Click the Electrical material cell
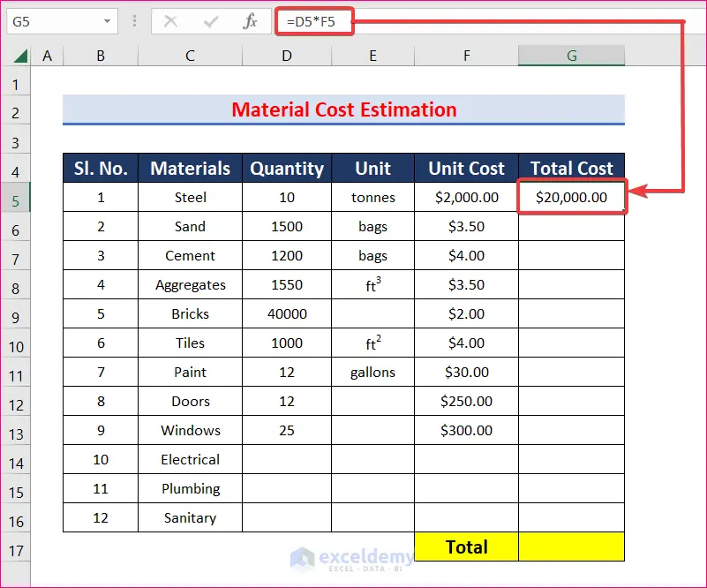This screenshot has width=707, height=588. click(x=191, y=459)
